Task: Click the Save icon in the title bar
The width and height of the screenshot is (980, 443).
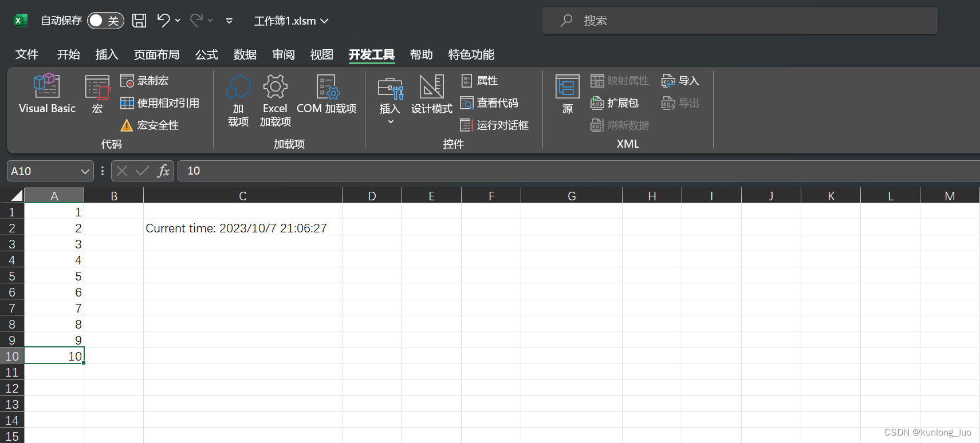Action: click(x=139, y=21)
